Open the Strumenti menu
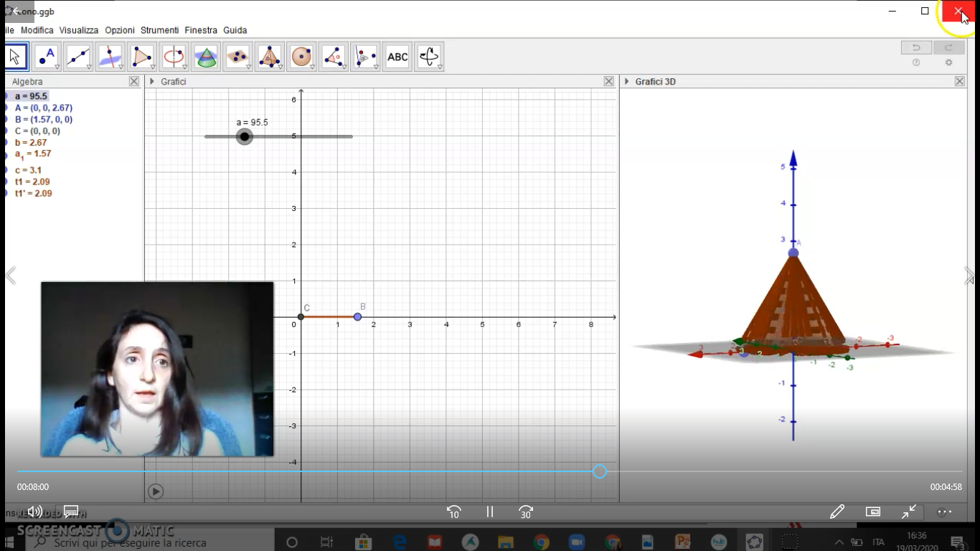The image size is (980, 551). 159,30
